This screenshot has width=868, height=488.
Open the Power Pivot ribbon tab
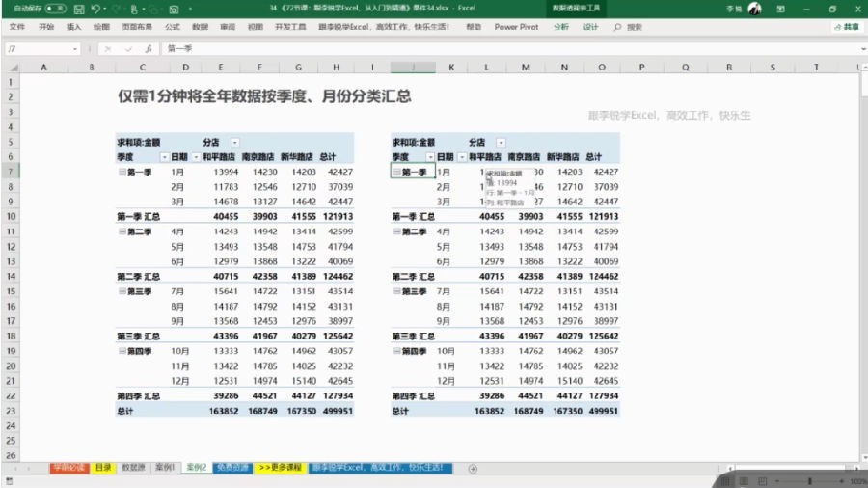tap(516, 27)
